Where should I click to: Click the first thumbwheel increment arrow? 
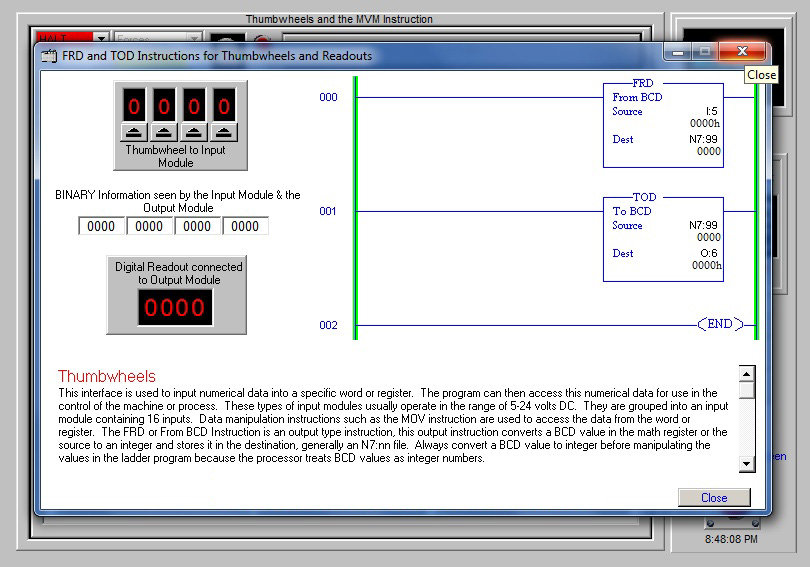pyautogui.click(x=135, y=132)
